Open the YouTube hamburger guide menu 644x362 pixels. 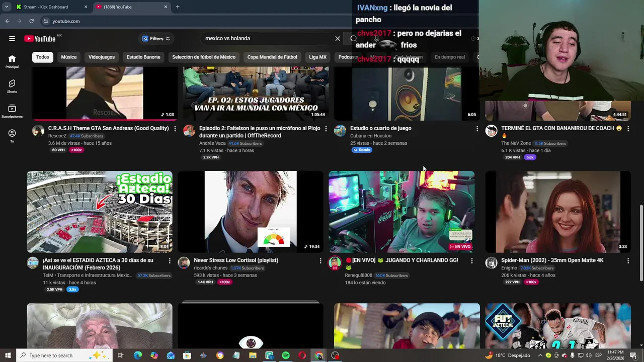tap(12, 38)
